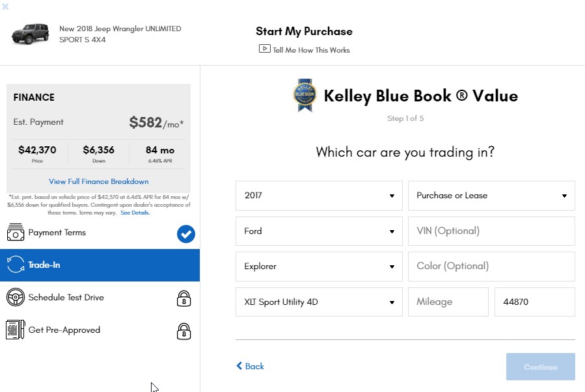Viewport: 585px width, 392px height.
Task: Close the dialog with the top-left X
Action: coord(5,7)
